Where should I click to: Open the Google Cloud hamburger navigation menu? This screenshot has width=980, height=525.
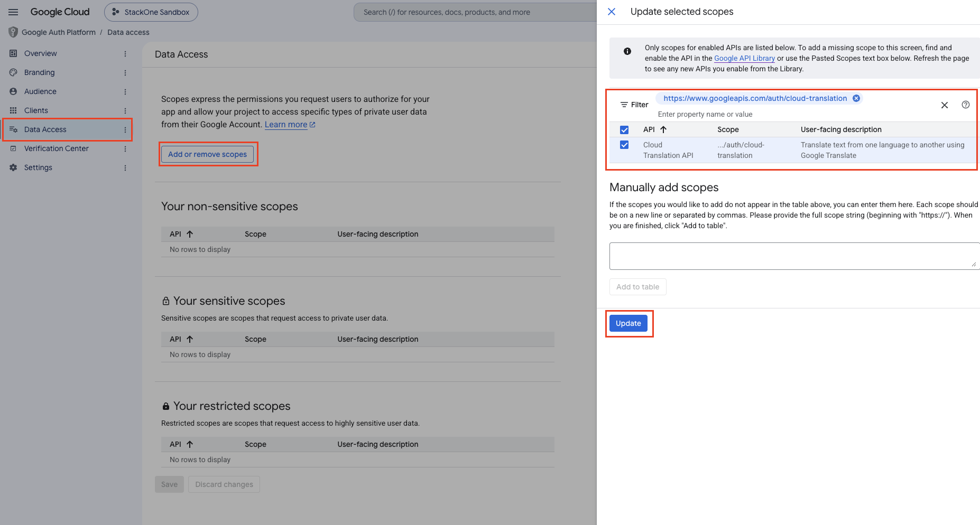point(13,12)
